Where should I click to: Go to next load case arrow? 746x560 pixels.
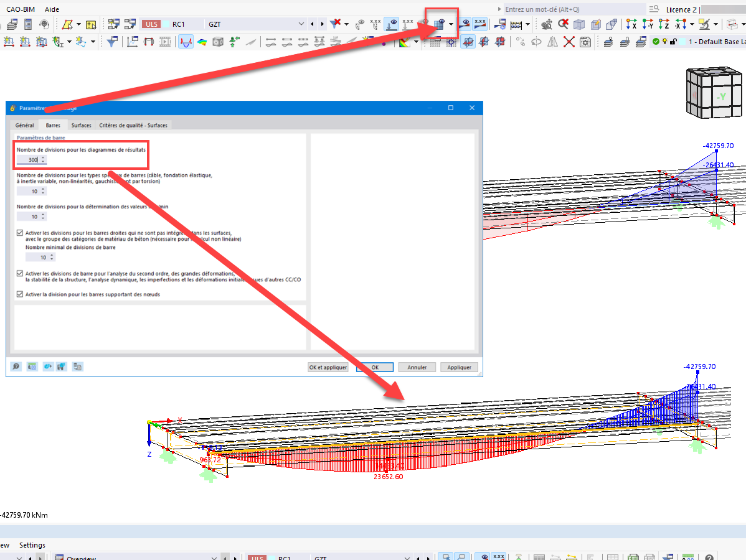pos(323,24)
